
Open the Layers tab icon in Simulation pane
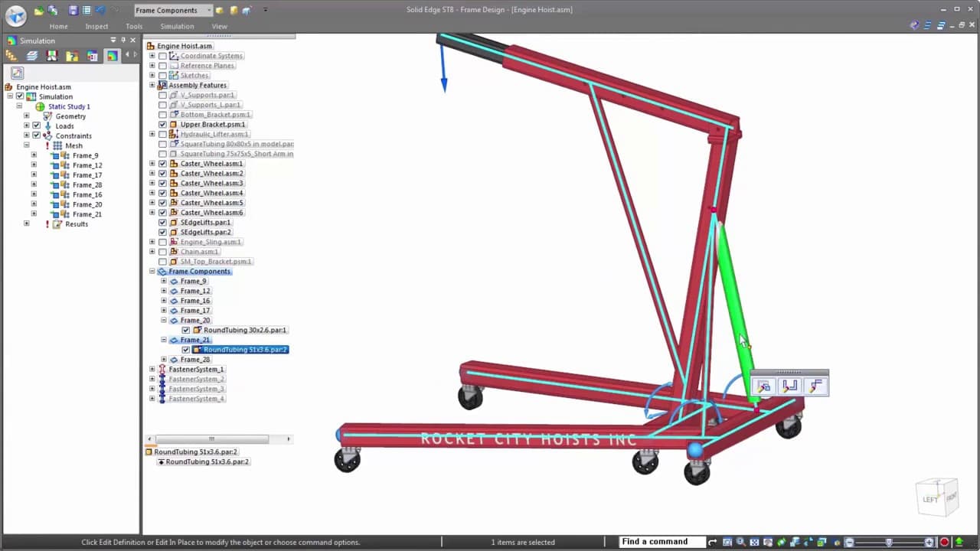click(x=31, y=56)
